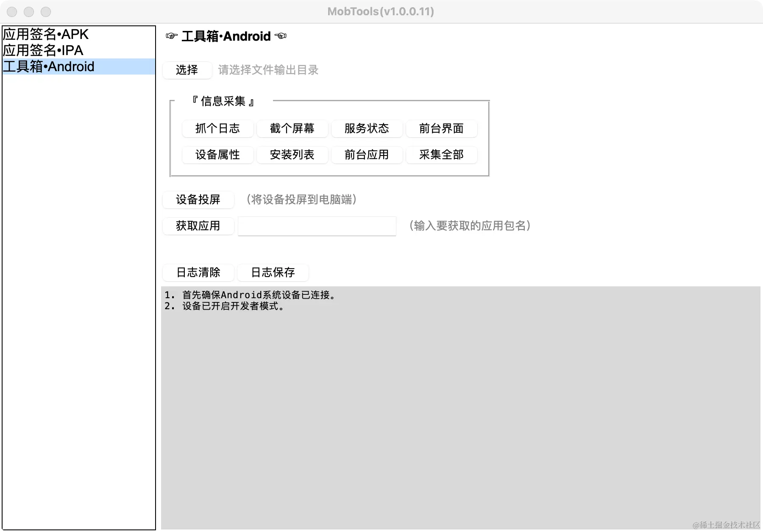Switch to 工具箱•Android in the sidebar
Viewport: 763px width, 532px height.
point(79,66)
